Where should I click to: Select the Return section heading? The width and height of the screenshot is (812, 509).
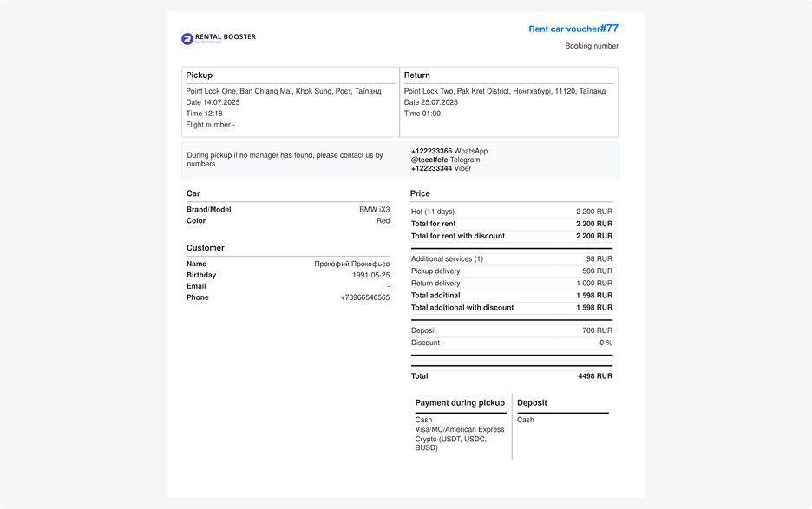(x=417, y=75)
